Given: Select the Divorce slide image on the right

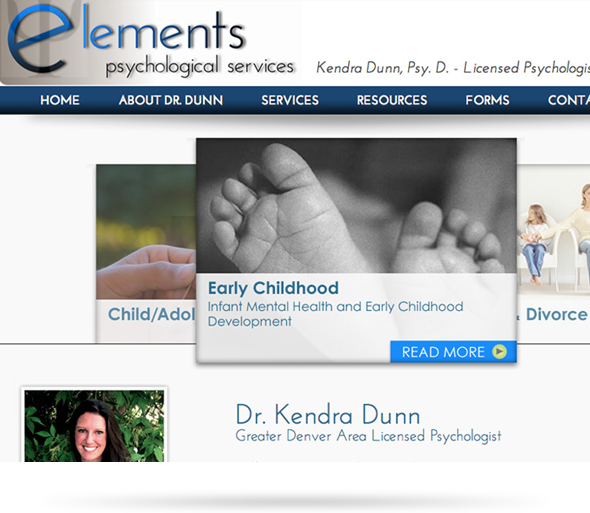Looking at the screenshot, I should (x=554, y=230).
